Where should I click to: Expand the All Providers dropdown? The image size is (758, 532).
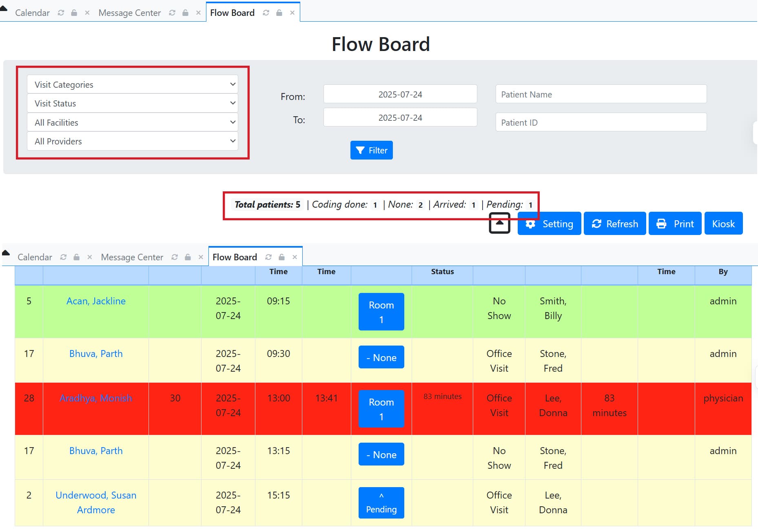[x=133, y=141]
